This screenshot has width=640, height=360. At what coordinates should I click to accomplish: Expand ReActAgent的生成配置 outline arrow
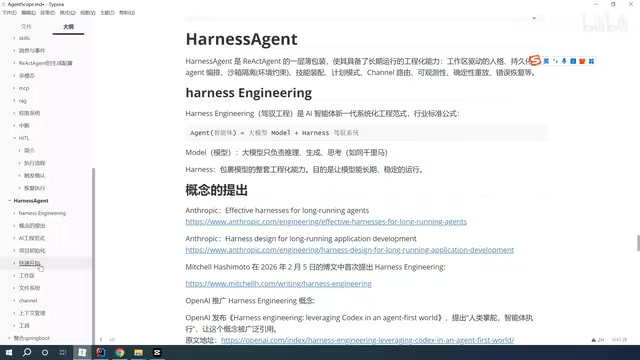pyautogui.click(x=14, y=63)
